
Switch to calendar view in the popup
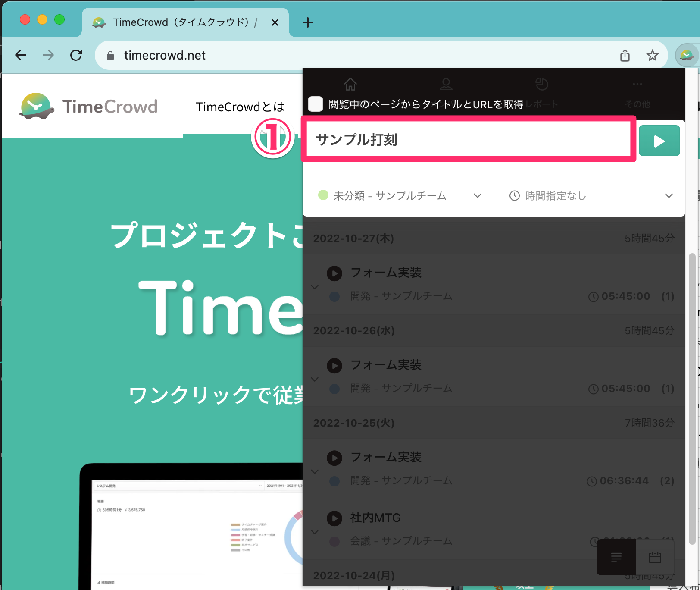(x=656, y=558)
